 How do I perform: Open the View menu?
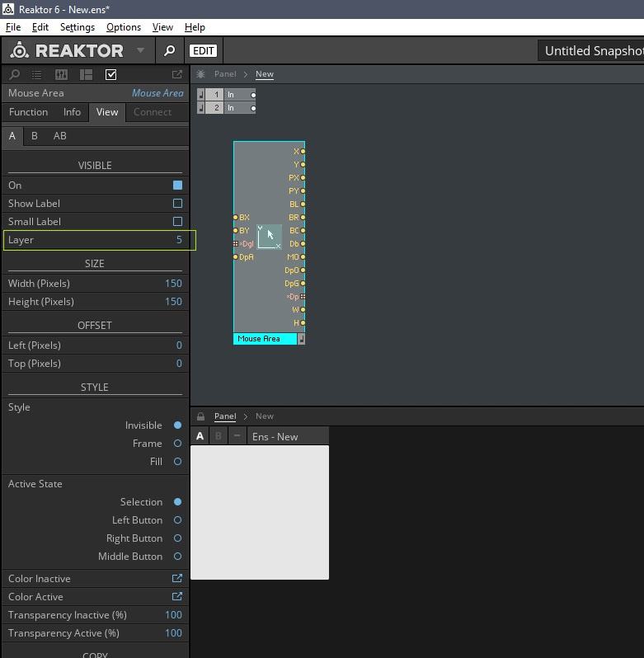(162, 27)
